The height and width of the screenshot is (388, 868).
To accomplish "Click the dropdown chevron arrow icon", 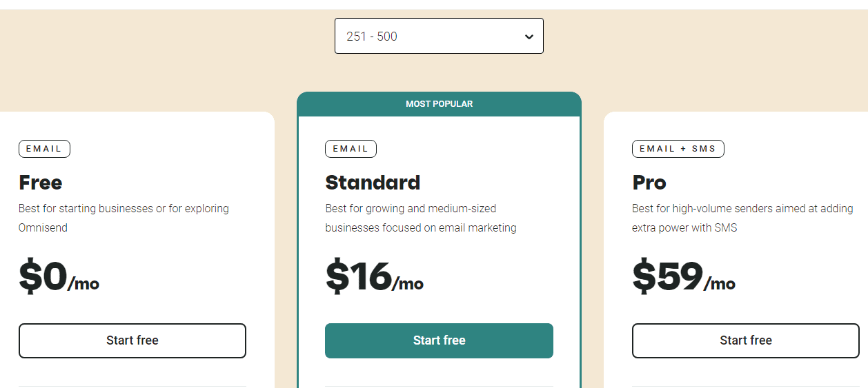I will point(529,37).
